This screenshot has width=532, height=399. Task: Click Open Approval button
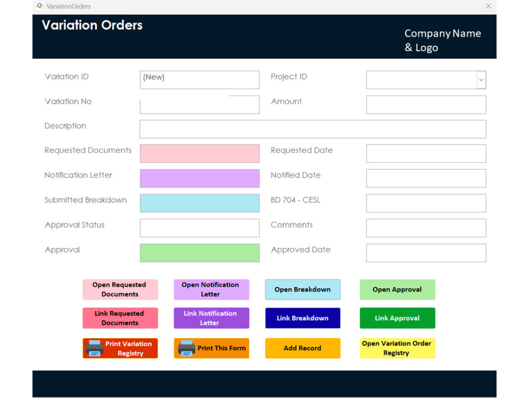click(397, 289)
